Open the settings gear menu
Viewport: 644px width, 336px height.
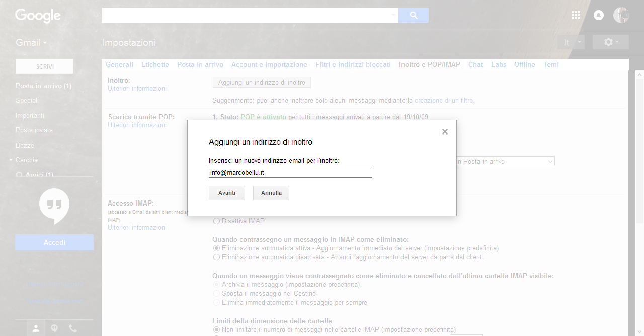click(x=611, y=42)
